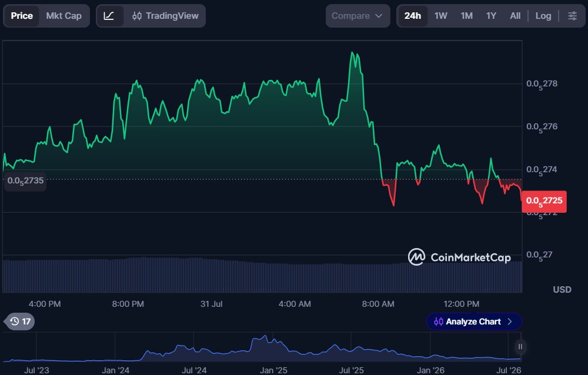Click the 31 Jul date axis label
The height and width of the screenshot is (375, 588).
(x=211, y=304)
